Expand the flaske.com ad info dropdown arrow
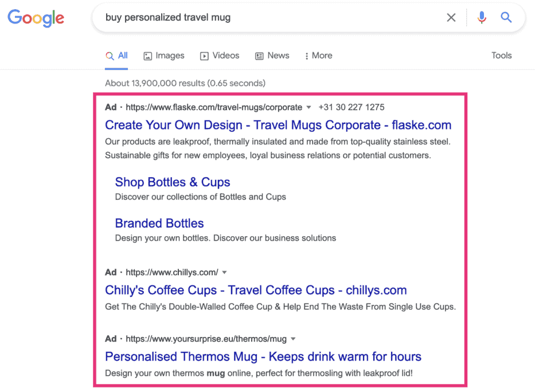The width and height of the screenshot is (535, 392). point(308,107)
